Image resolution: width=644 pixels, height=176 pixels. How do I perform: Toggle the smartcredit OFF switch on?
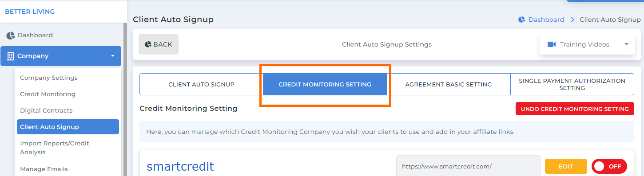(x=609, y=166)
